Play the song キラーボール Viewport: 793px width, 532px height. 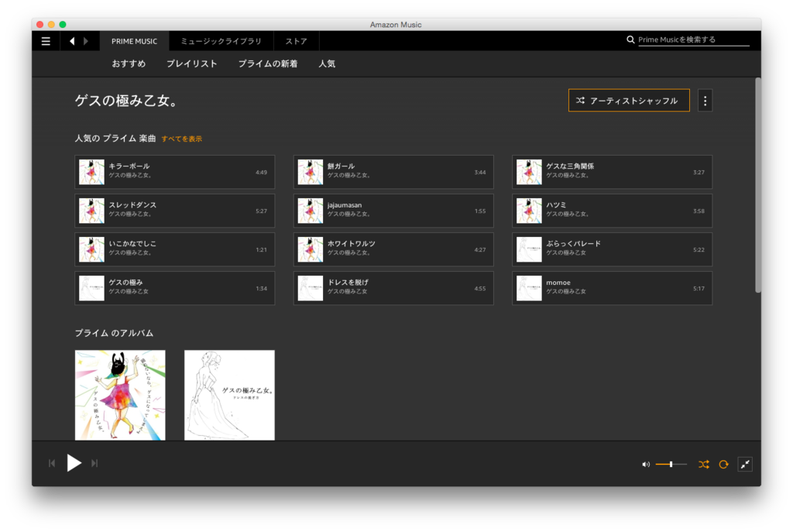click(x=175, y=172)
